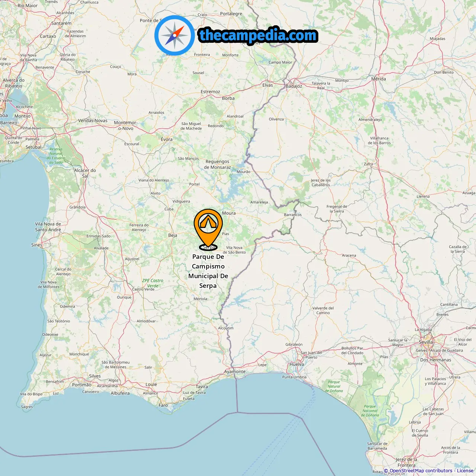Viewport: 476px width, 476px height.
Task: Click the Évora city label
Action: (x=167, y=139)
